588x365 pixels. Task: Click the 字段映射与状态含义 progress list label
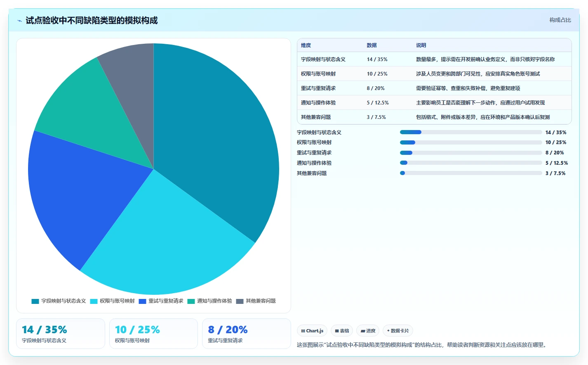pyautogui.click(x=319, y=133)
